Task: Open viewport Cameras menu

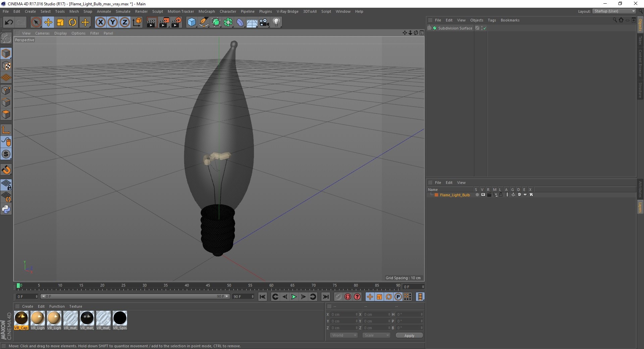Action: 42,33
